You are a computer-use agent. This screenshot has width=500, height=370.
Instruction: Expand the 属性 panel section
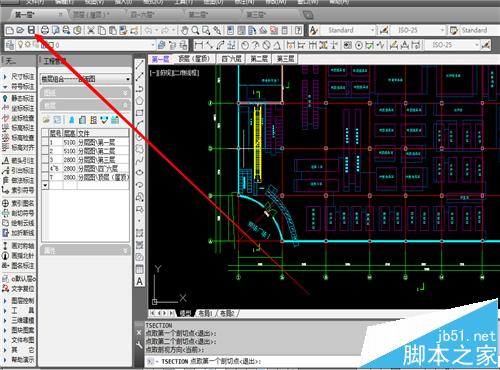[x=86, y=251]
